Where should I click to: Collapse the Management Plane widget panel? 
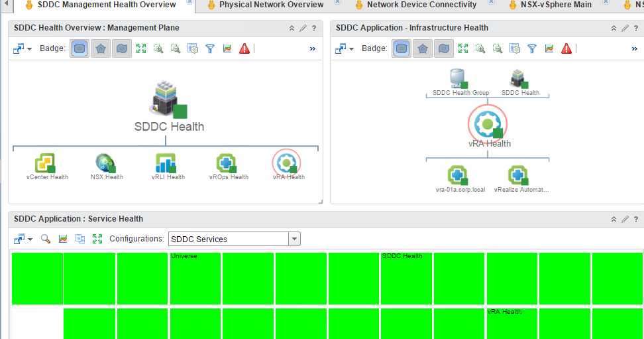(292, 28)
